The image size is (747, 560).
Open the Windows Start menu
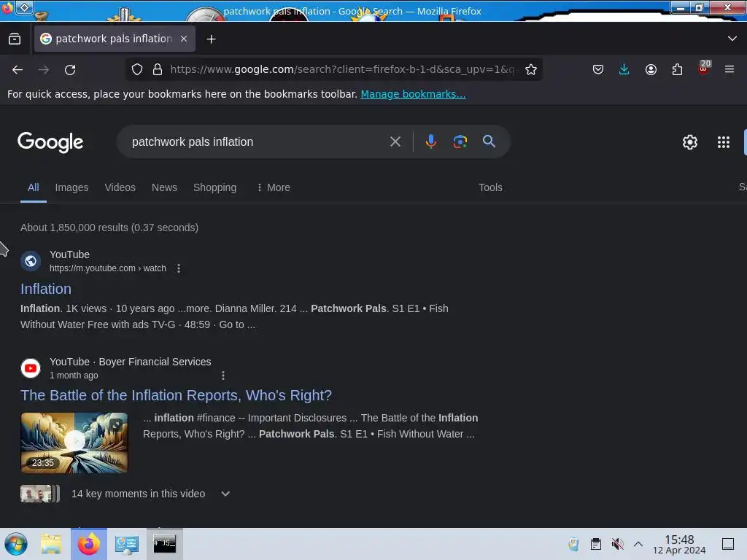[x=16, y=544]
